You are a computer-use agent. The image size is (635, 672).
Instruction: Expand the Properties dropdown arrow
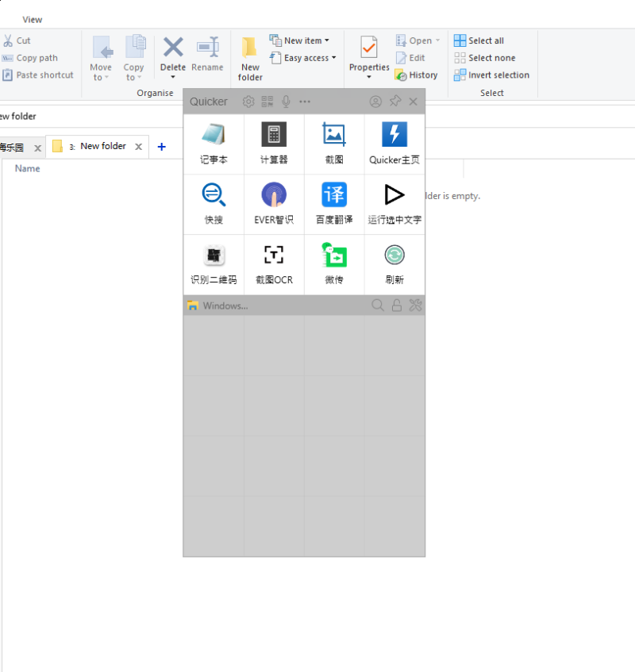click(x=369, y=77)
